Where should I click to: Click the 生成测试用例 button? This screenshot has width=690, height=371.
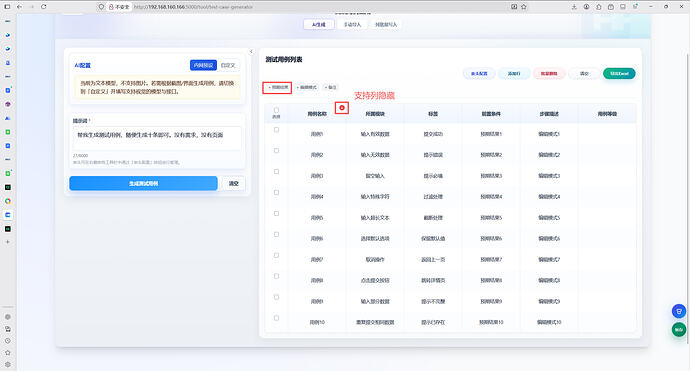pos(143,183)
